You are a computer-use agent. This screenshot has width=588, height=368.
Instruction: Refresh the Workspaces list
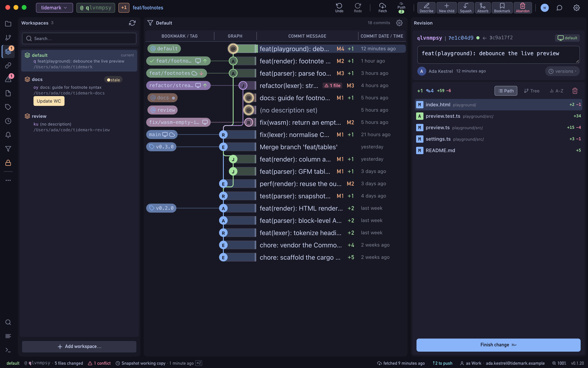(132, 23)
